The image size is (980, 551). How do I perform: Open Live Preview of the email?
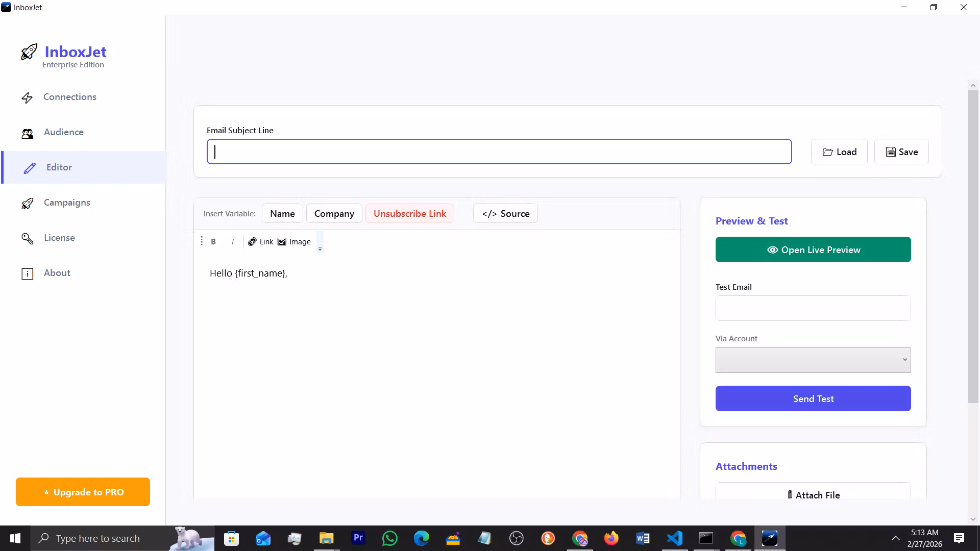coord(813,249)
